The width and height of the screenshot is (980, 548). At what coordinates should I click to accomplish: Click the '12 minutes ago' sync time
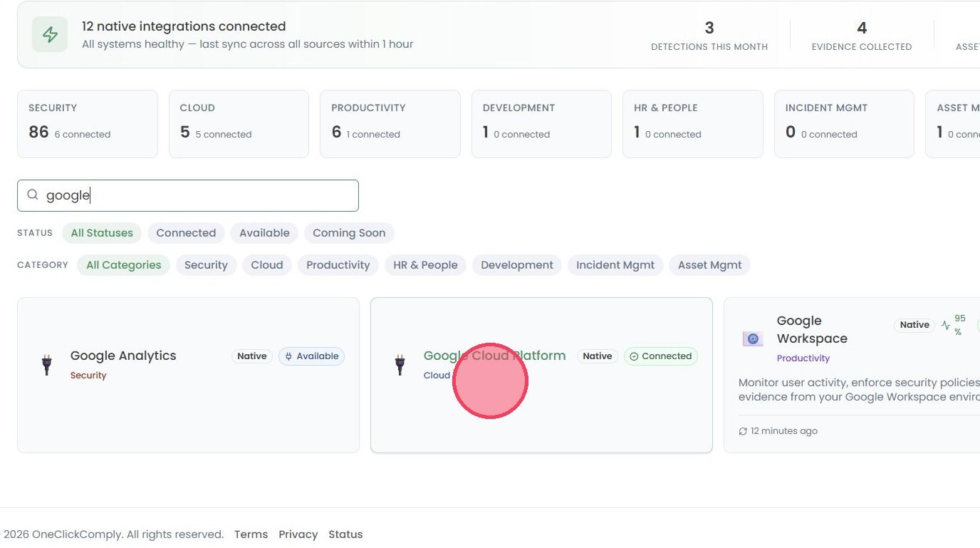point(784,431)
